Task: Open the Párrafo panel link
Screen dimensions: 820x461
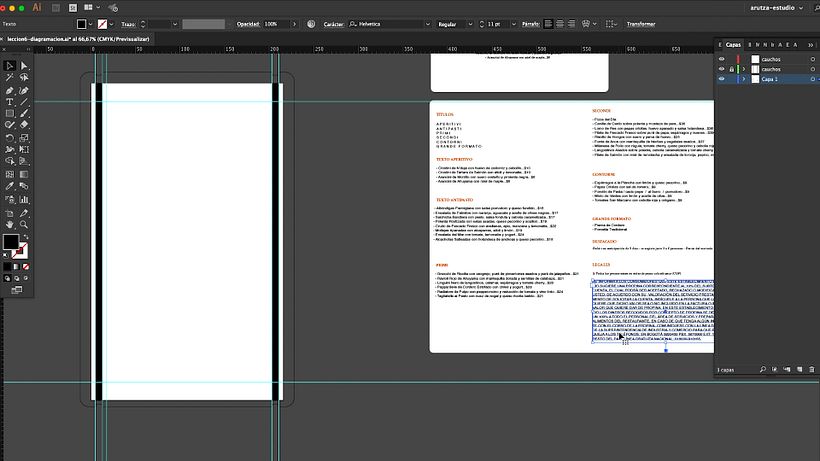Action: point(530,24)
